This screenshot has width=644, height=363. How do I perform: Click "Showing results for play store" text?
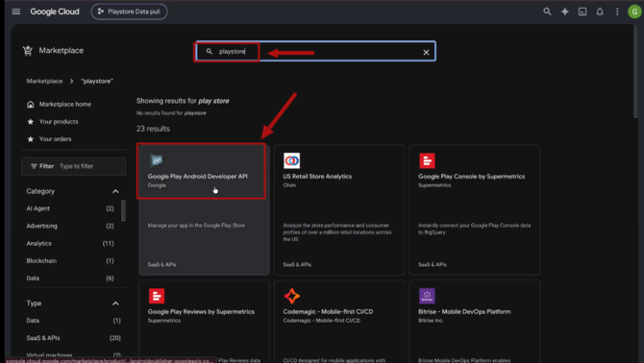click(x=183, y=101)
